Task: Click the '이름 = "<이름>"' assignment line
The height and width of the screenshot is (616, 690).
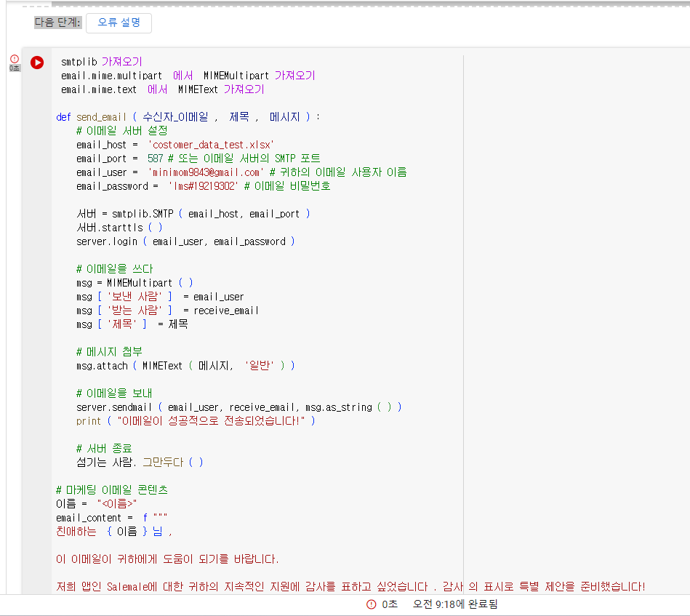Action: 97,504
